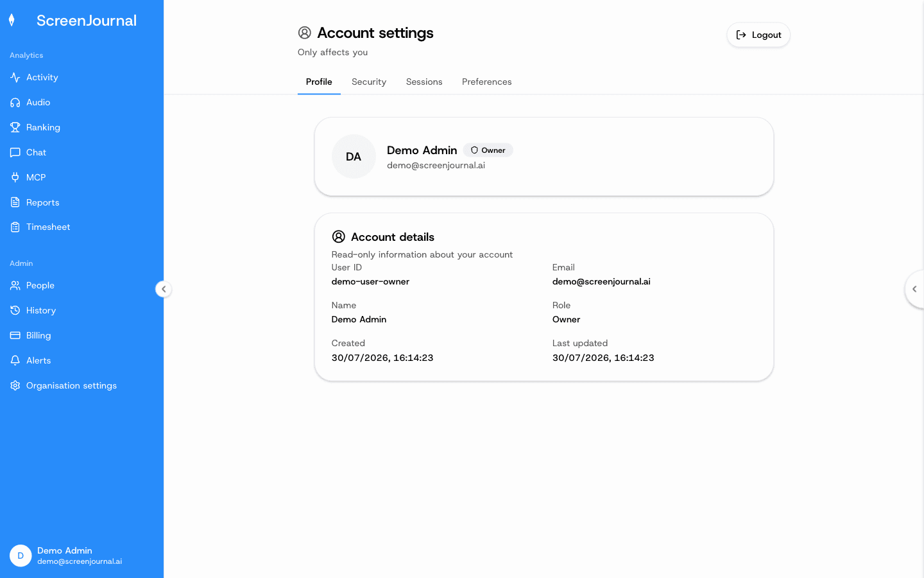Click the Ranking trophy icon
Image resolution: width=924 pixels, height=578 pixels.
[x=15, y=127]
